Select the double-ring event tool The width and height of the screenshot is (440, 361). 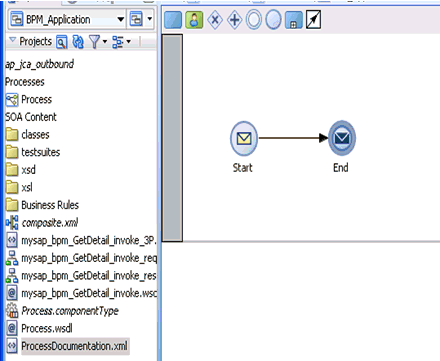click(x=254, y=20)
